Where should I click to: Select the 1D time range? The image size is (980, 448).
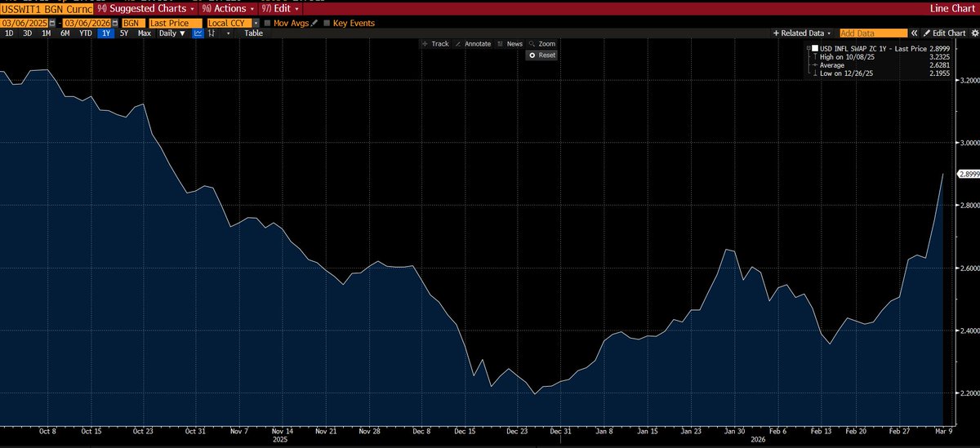click(x=8, y=33)
